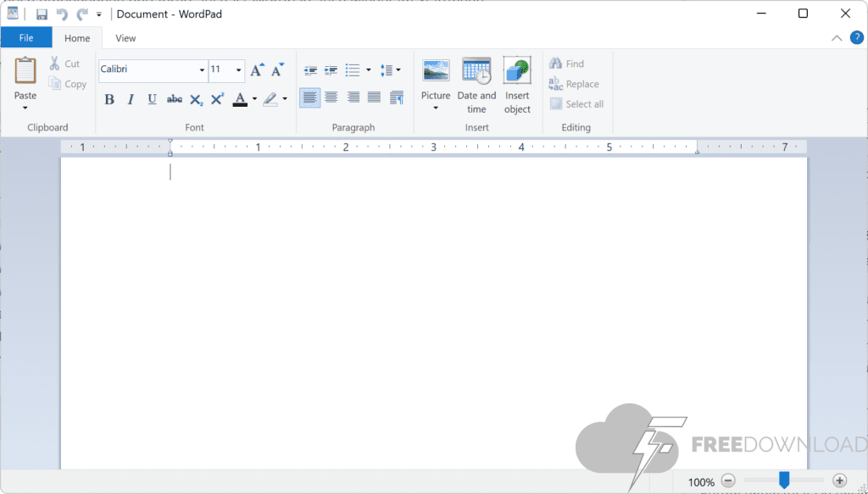Click the Paste clipboard icon

(25, 71)
